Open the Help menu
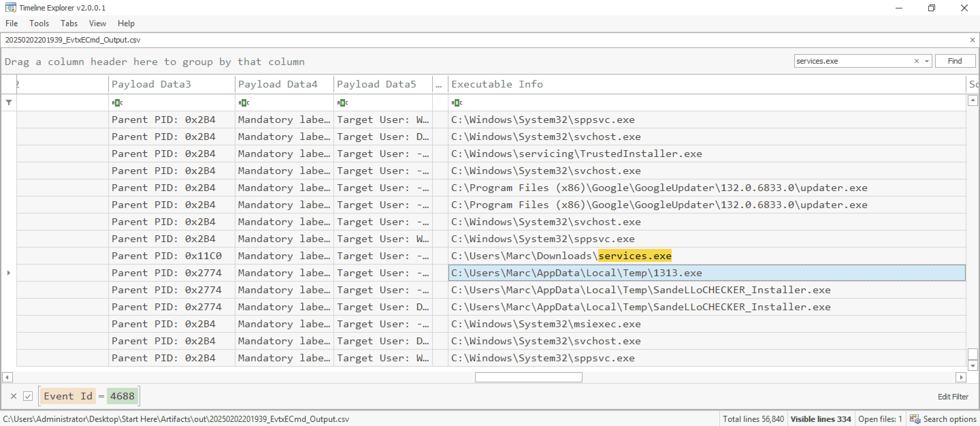 (126, 23)
